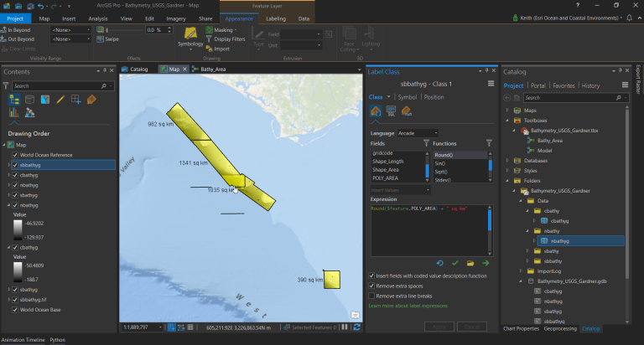Select List By Selection icon in Contents

tap(45, 100)
